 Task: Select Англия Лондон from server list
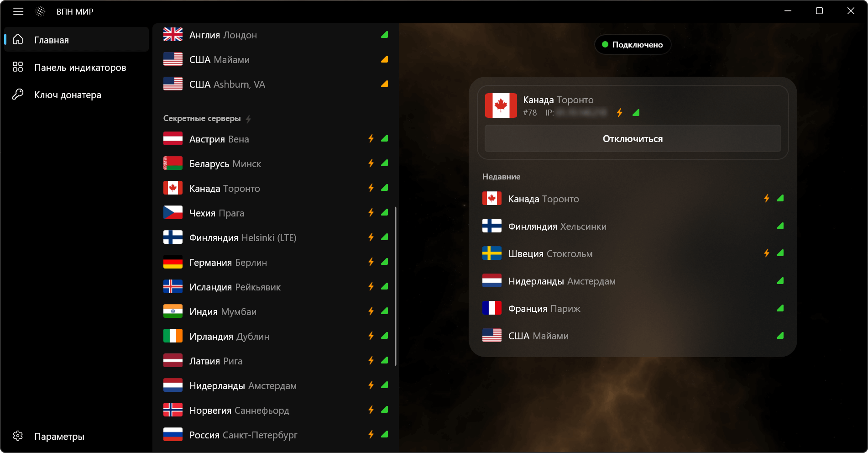pos(276,35)
